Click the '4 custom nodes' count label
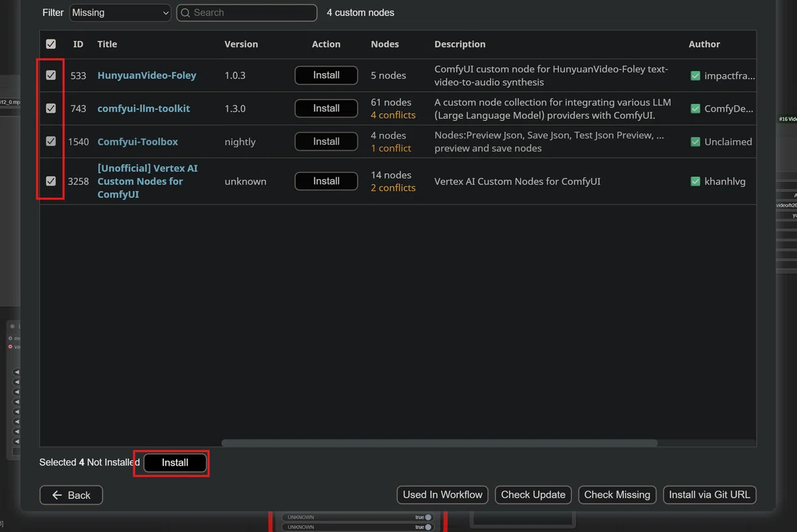Screen dimensions: 797x532 [x=361, y=13]
